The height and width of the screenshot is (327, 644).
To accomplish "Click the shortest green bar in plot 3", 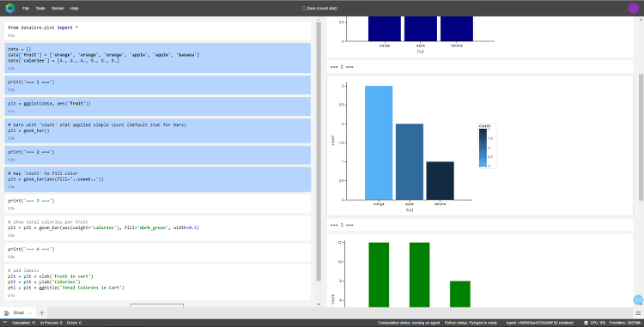I will 460,294.
